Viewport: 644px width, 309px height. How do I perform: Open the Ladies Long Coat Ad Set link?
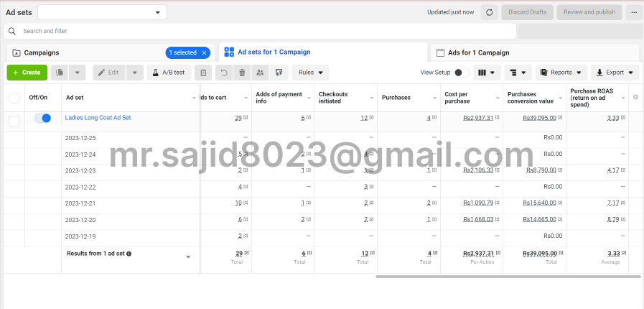pos(98,117)
